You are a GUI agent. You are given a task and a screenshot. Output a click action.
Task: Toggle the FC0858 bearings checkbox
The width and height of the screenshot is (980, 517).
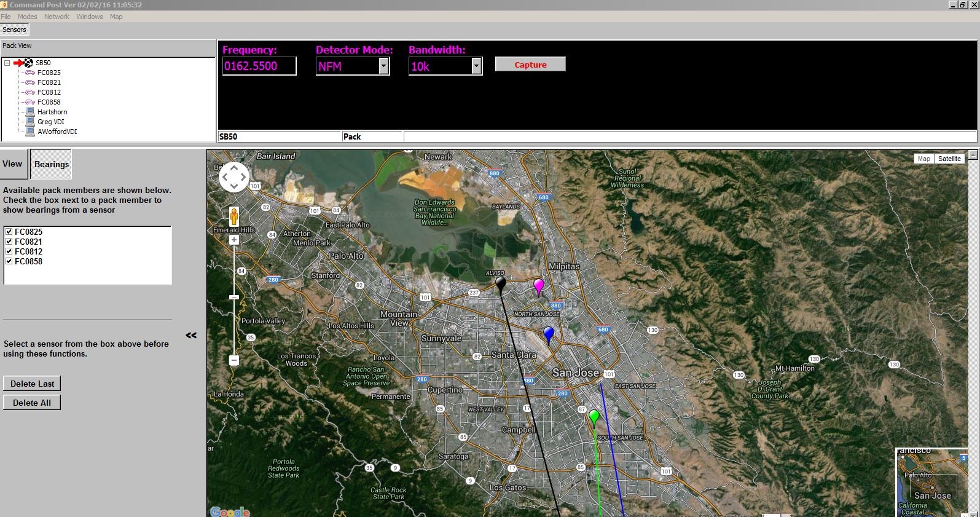pos(9,261)
